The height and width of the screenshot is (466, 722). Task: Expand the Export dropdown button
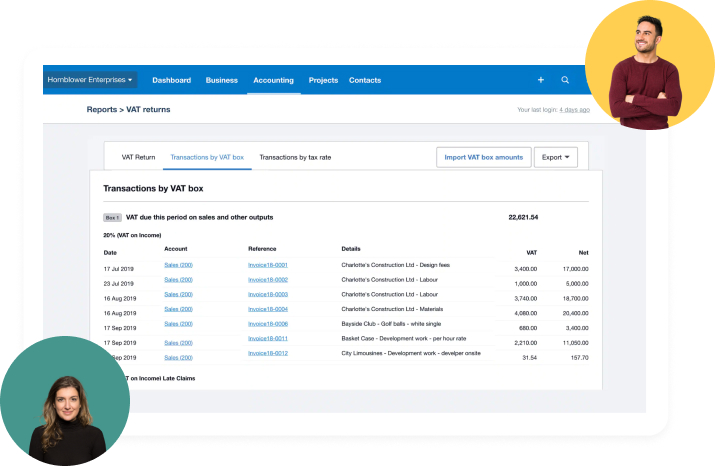(555, 157)
